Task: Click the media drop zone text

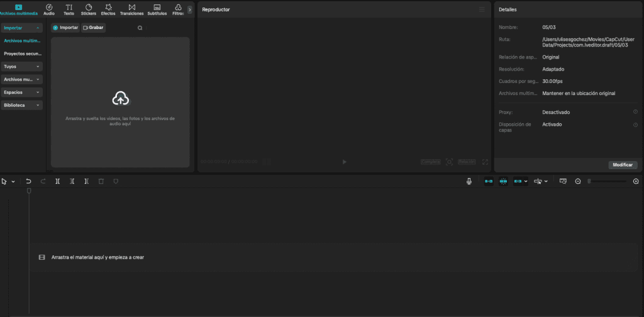Action: 120,121
